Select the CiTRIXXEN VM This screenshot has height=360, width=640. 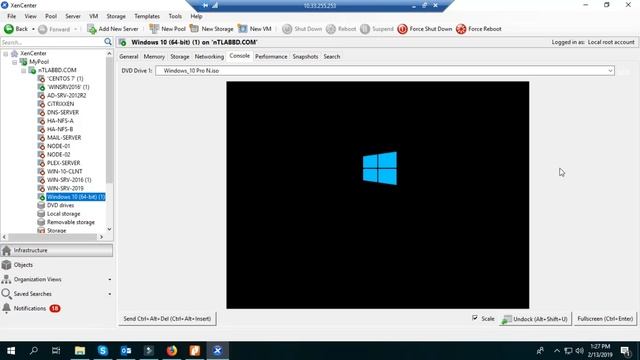click(x=60, y=104)
